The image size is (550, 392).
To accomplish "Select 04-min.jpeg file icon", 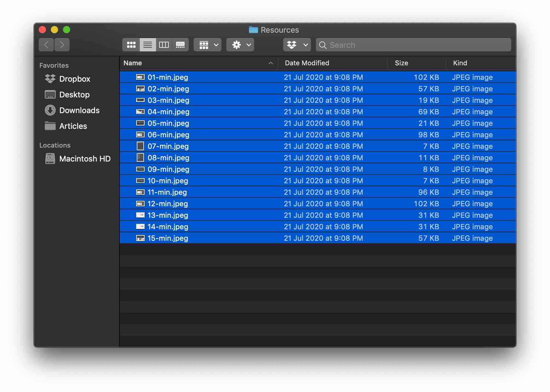I will [140, 112].
